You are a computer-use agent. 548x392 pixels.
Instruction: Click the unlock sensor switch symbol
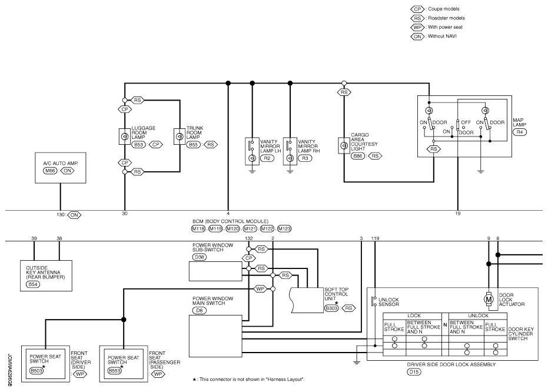click(374, 303)
